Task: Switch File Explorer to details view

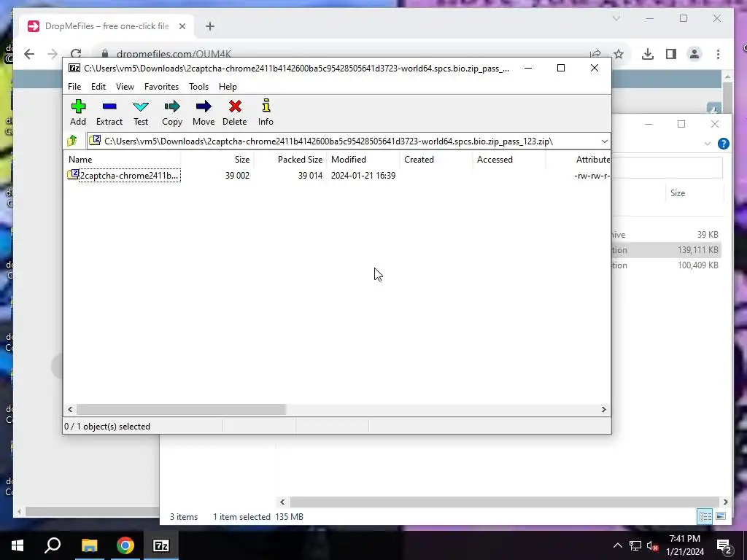Action: coord(705,516)
